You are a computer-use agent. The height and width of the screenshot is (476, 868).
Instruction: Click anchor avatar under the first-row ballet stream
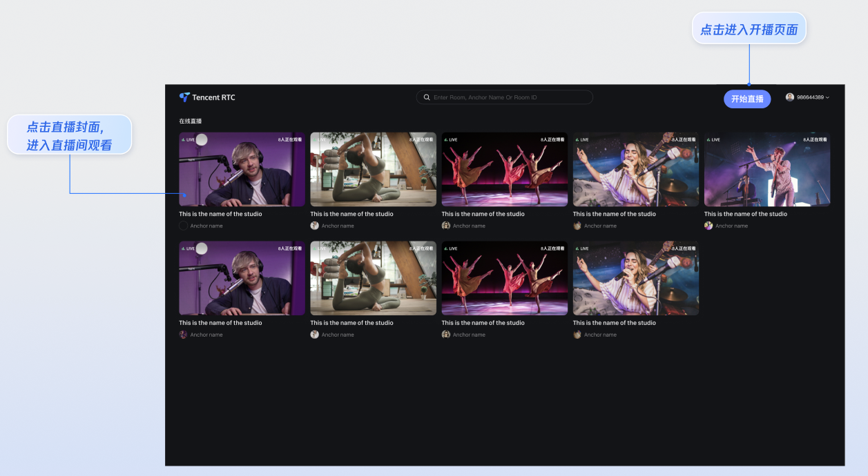446,226
